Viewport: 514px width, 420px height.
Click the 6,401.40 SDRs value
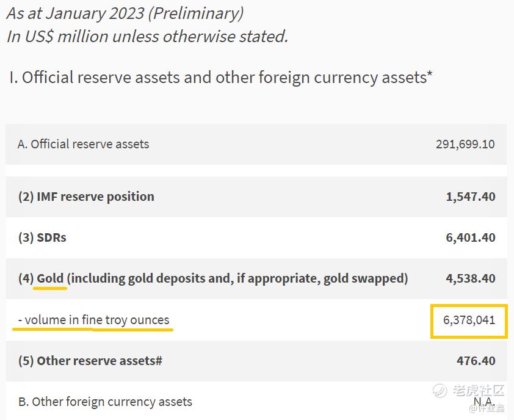pyautogui.click(x=470, y=237)
